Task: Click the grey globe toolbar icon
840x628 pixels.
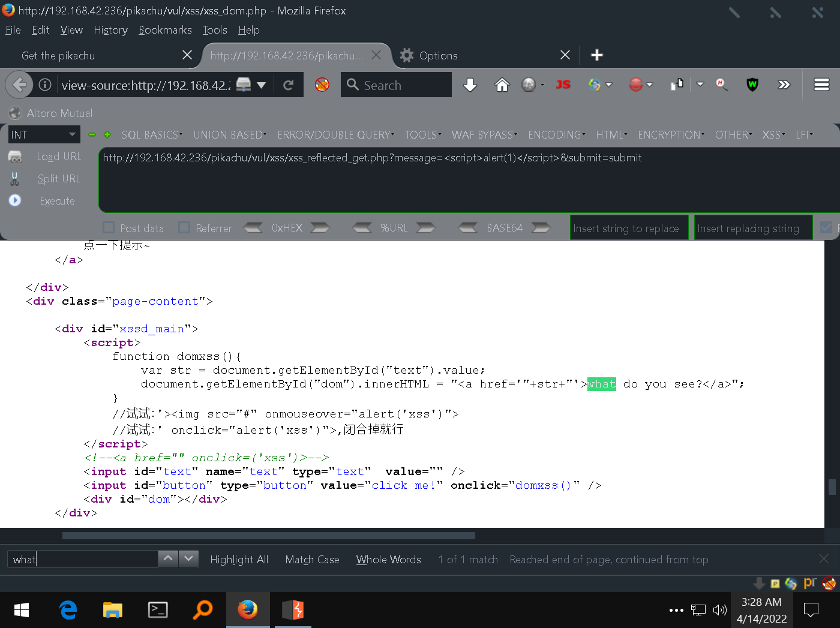Action: pyautogui.click(x=529, y=85)
